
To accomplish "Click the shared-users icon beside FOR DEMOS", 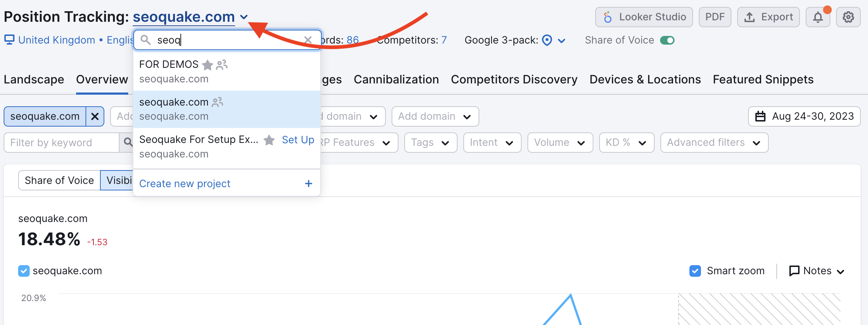I will coord(222,65).
